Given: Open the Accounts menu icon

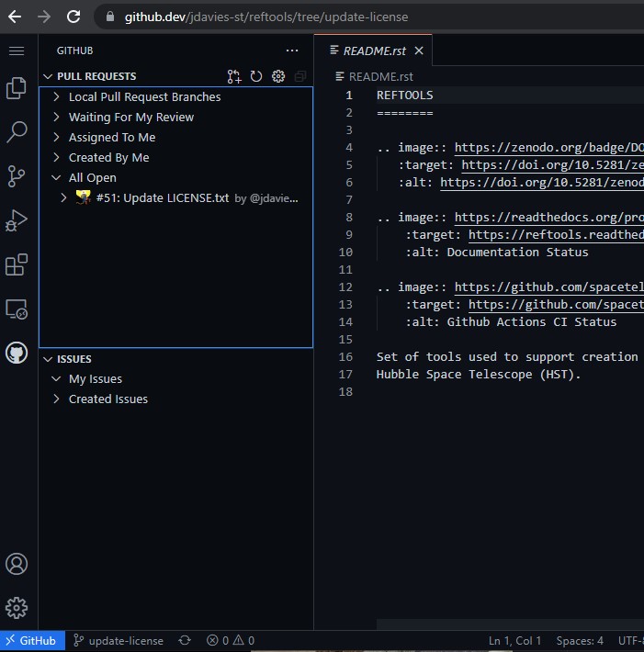Looking at the screenshot, I should click(x=17, y=564).
